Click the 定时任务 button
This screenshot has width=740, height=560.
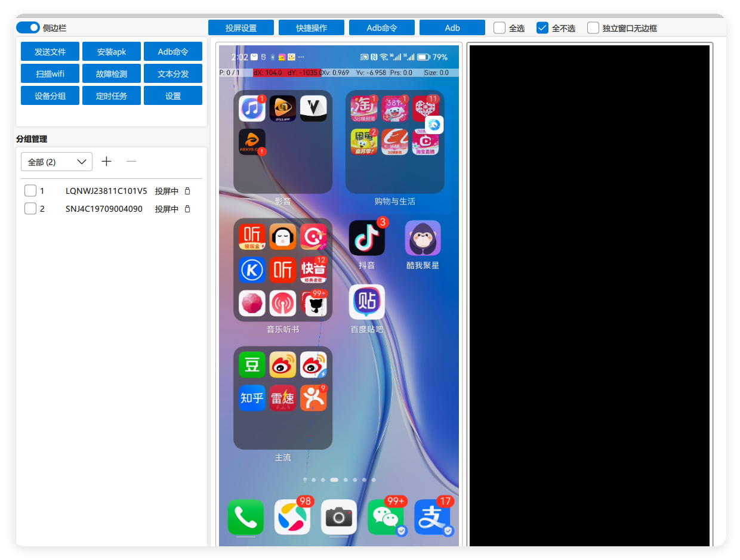point(112,95)
